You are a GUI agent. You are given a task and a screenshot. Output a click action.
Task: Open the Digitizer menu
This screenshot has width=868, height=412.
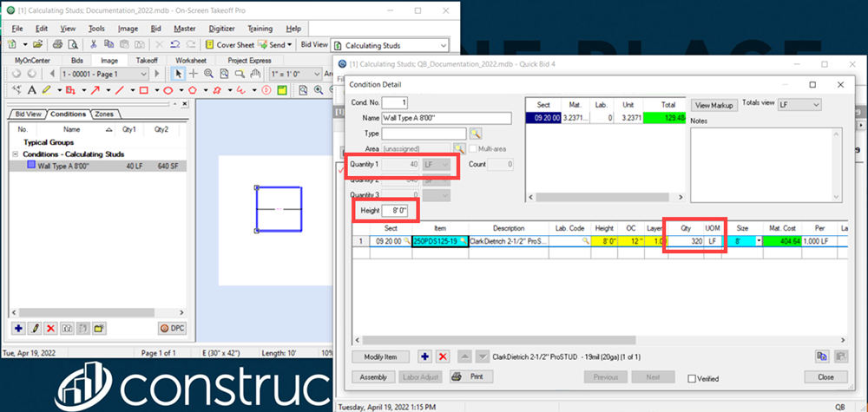pos(221,29)
